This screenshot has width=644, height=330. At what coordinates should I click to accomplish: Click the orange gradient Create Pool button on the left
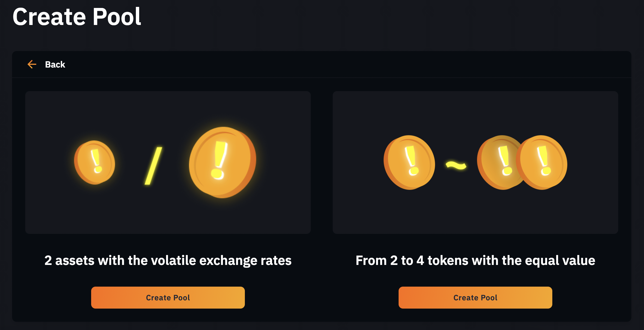[x=168, y=297]
